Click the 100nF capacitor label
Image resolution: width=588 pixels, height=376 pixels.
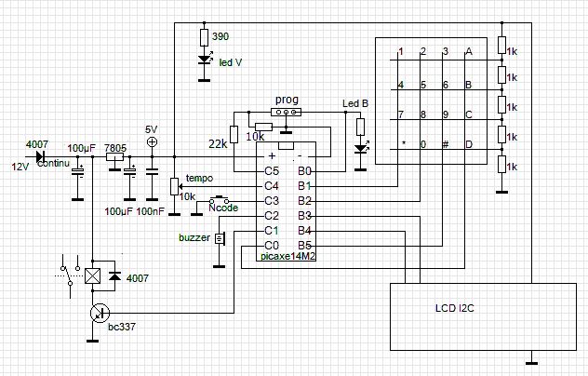point(150,211)
